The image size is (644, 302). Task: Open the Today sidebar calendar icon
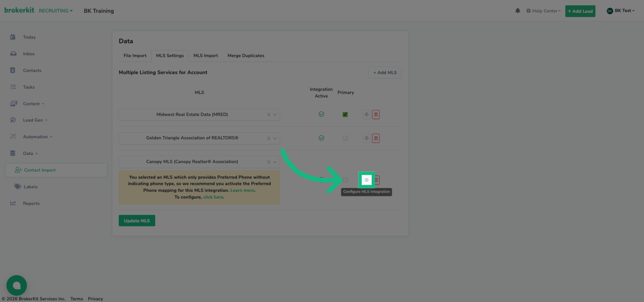13,37
